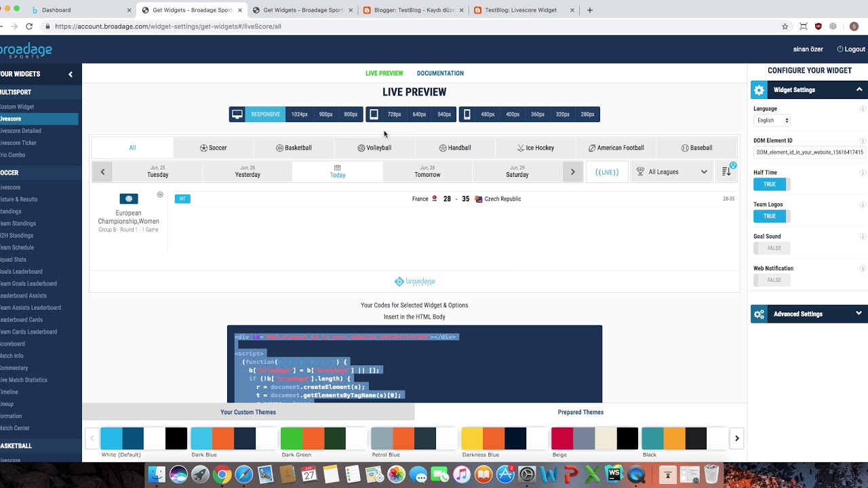The width and height of the screenshot is (868, 488).
Task: Enable the Goal Sound switch
Action: click(x=772, y=248)
